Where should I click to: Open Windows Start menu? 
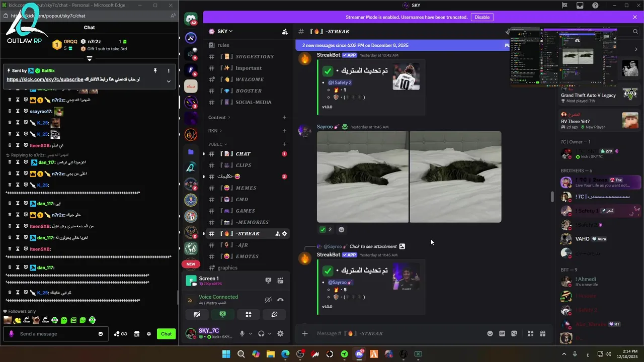coord(226,354)
